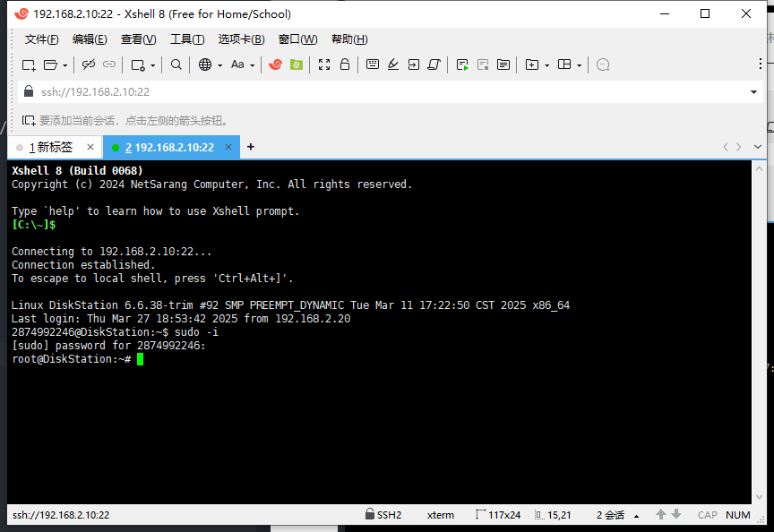Click the add-current-session arrow button
774x532 pixels.
pyautogui.click(x=29, y=120)
